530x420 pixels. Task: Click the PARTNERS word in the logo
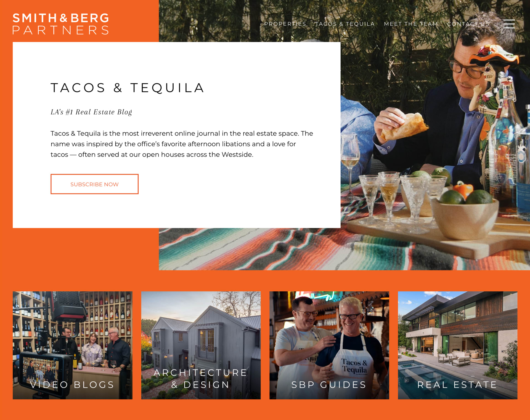click(x=61, y=30)
